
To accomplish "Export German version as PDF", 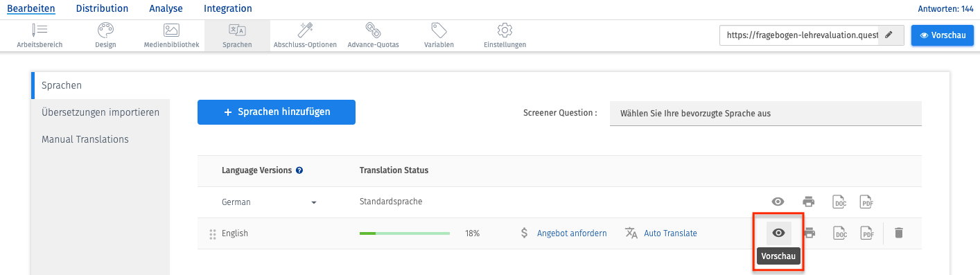I will (866, 202).
